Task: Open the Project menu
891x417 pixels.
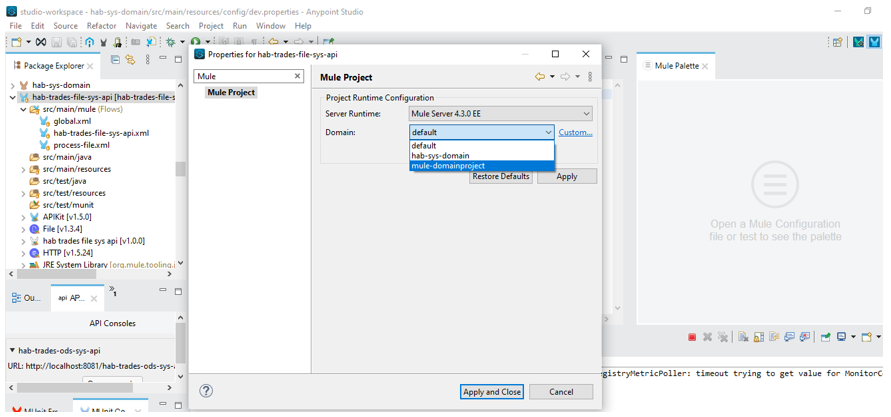Action: coord(211,26)
